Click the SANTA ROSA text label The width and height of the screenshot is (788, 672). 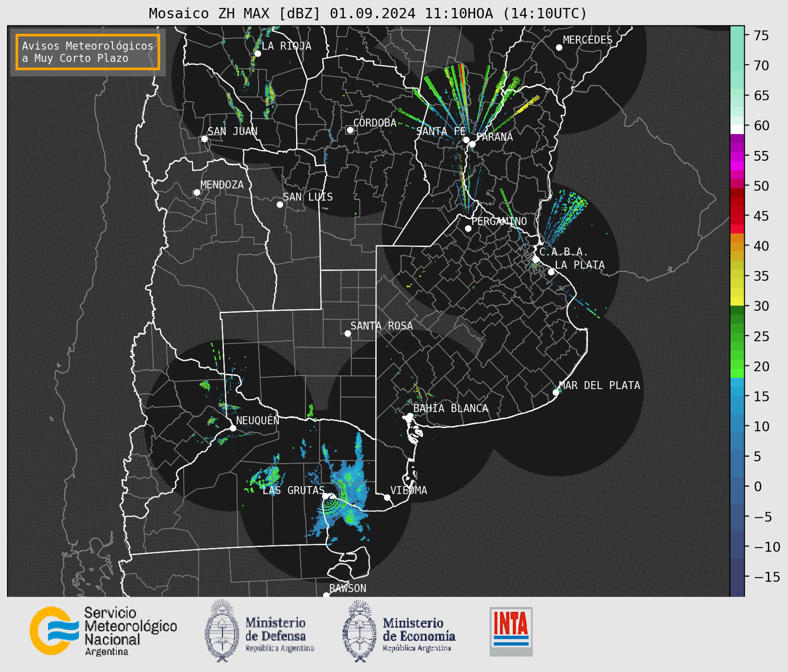click(x=382, y=326)
